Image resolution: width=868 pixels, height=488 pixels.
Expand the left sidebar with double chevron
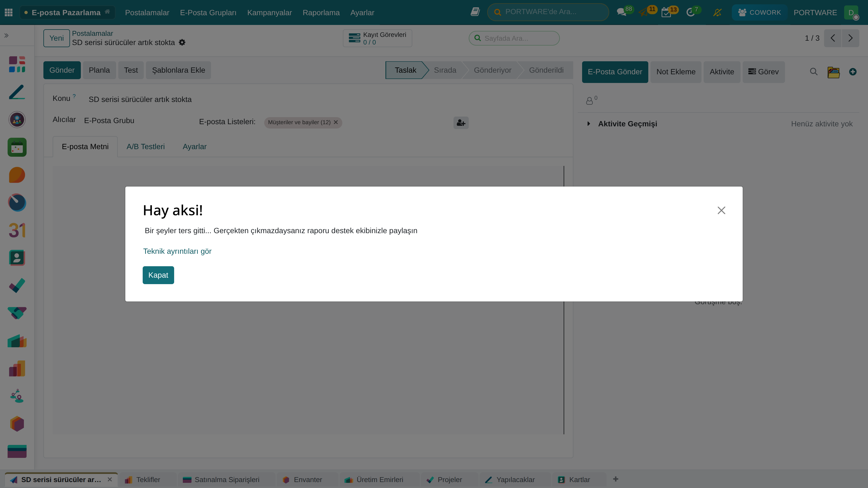pyautogui.click(x=7, y=35)
